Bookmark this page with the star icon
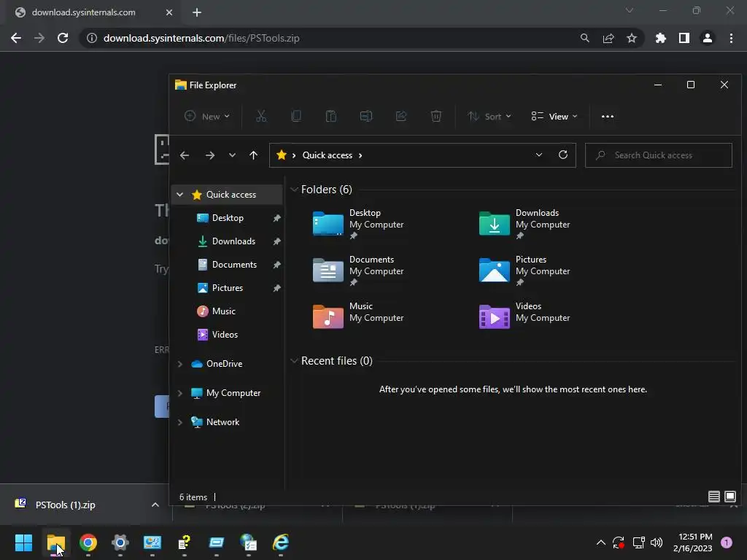 click(632, 38)
